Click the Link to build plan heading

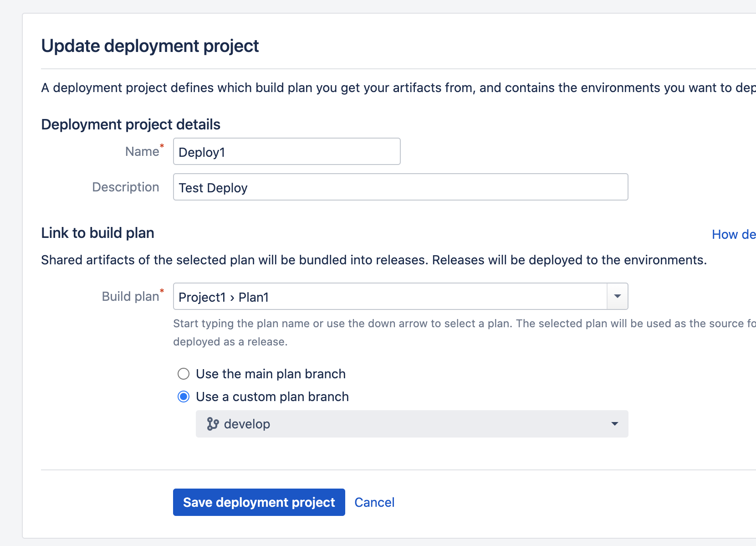[x=97, y=233]
